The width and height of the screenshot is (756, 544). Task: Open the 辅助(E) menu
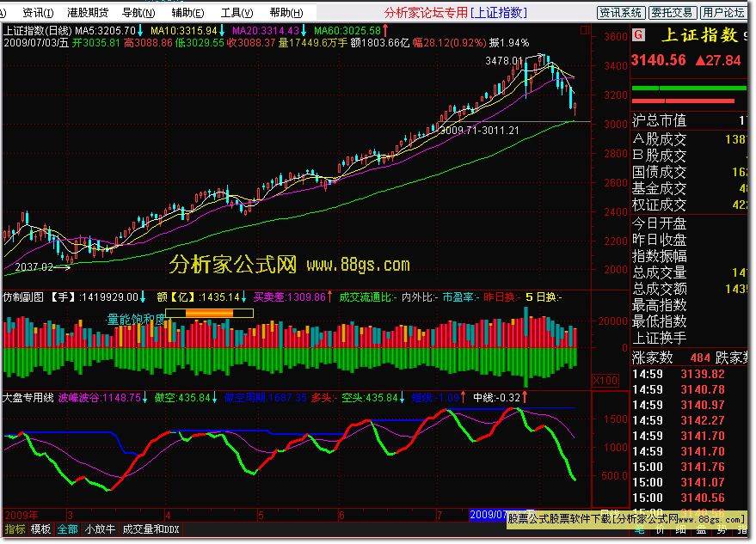point(187,13)
